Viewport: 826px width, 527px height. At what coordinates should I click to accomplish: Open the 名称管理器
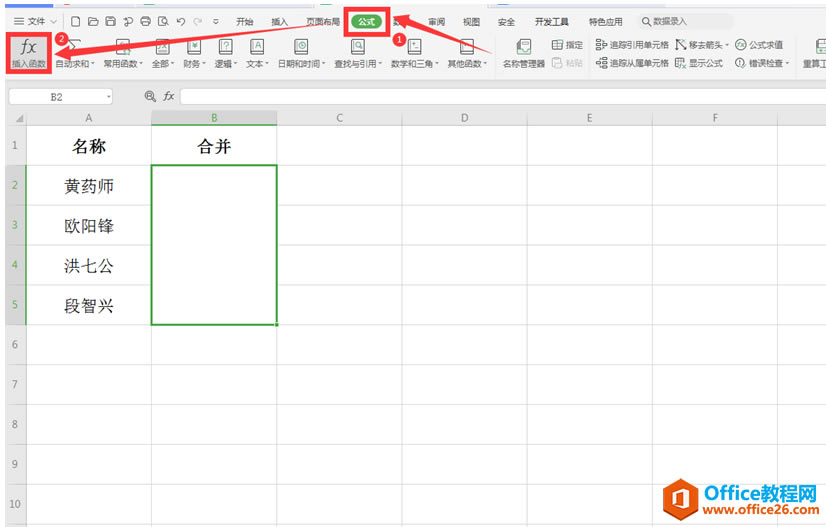tap(524, 54)
